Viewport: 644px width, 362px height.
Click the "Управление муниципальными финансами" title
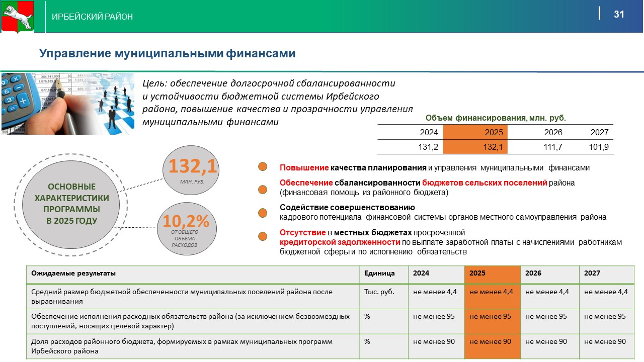[x=168, y=53]
